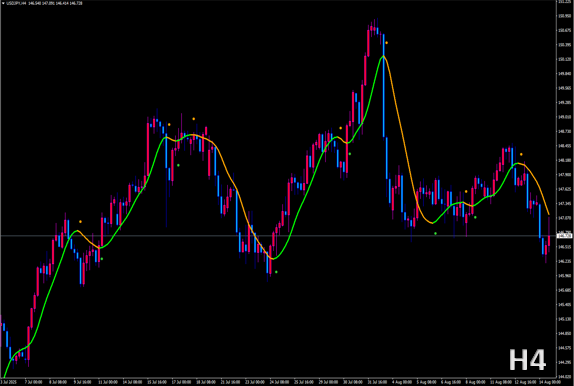This screenshot has height=386, width=574.
Task: Expand the triangle menu beside USDJPY,H4 title
Action: 3,3
